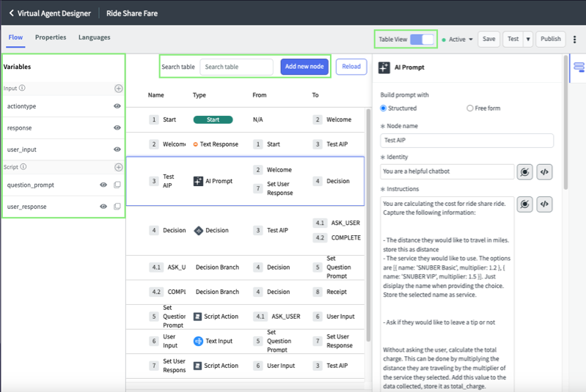586x392 pixels.
Task: Toggle visibility of user_response variable
Action: click(x=103, y=207)
